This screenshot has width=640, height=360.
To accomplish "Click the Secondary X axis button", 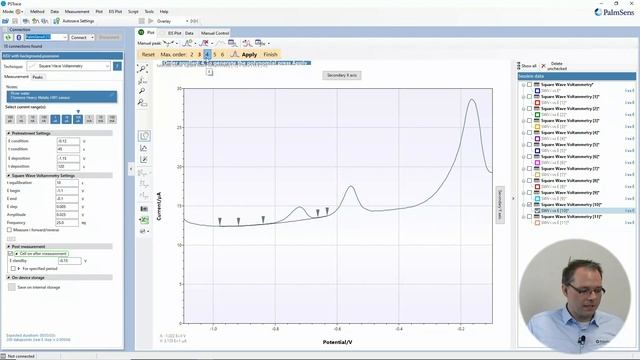I will [x=342, y=75].
